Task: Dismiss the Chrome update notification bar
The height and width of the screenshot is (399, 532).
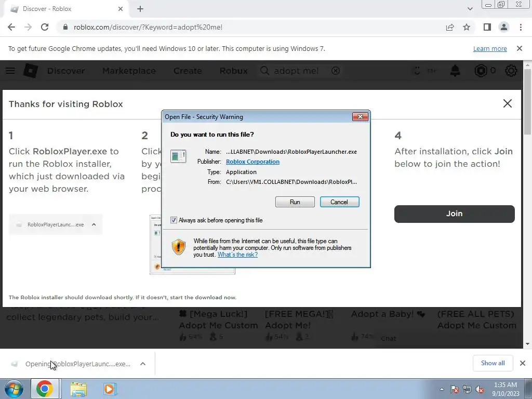Action: pos(520,48)
